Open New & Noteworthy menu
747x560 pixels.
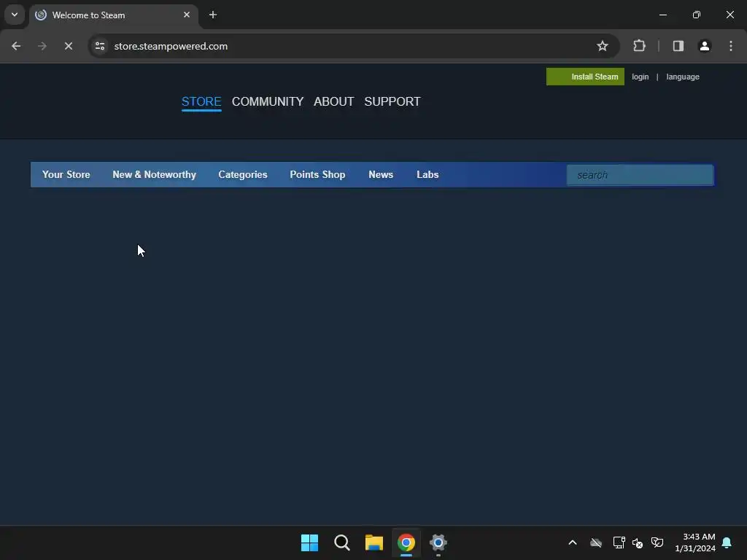tap(155, 174)
